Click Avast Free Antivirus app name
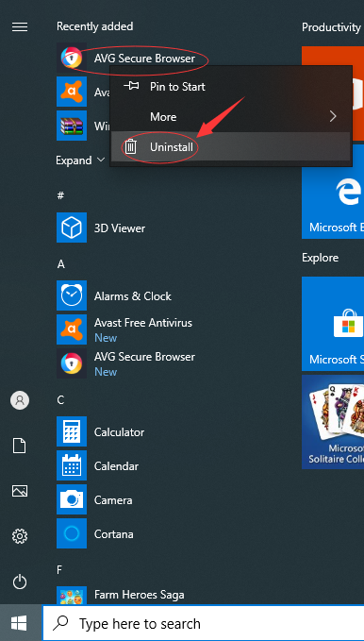The height and width of the screenshot is (641, 364). (x=143, y=323)
